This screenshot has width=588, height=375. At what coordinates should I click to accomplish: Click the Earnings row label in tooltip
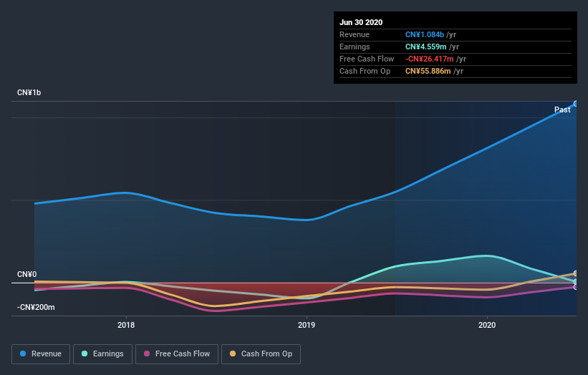point(355,47)
